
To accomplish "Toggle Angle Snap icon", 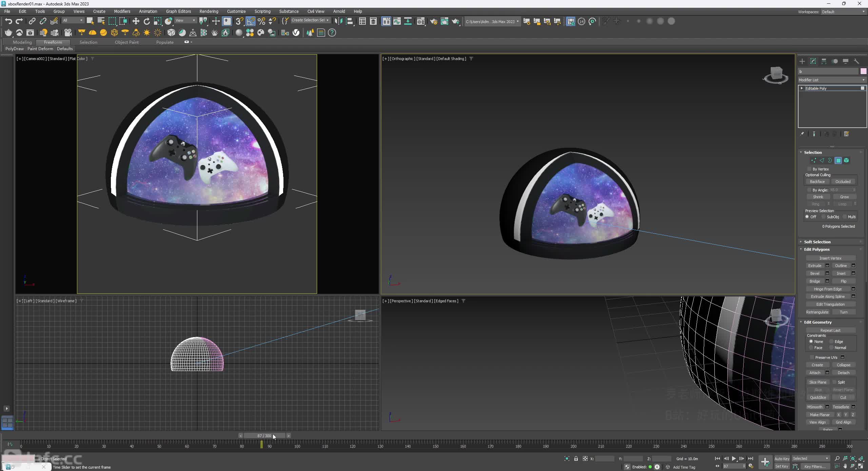I will click(251, 21).
